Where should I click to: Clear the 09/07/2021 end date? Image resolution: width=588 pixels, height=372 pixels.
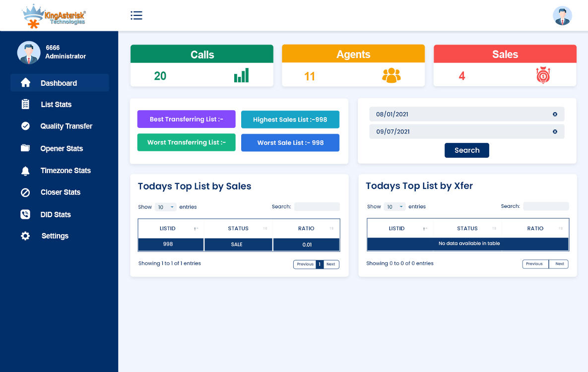[x=555, y=131]
